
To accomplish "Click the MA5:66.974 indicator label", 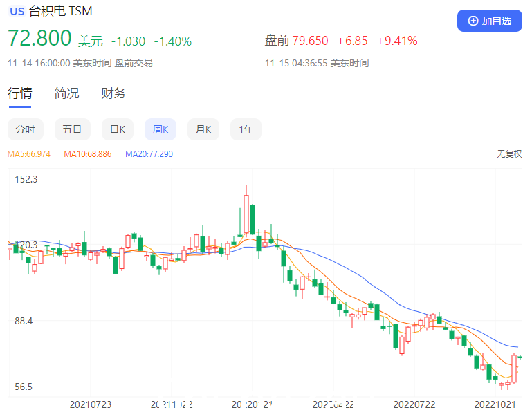I will 29,154.
